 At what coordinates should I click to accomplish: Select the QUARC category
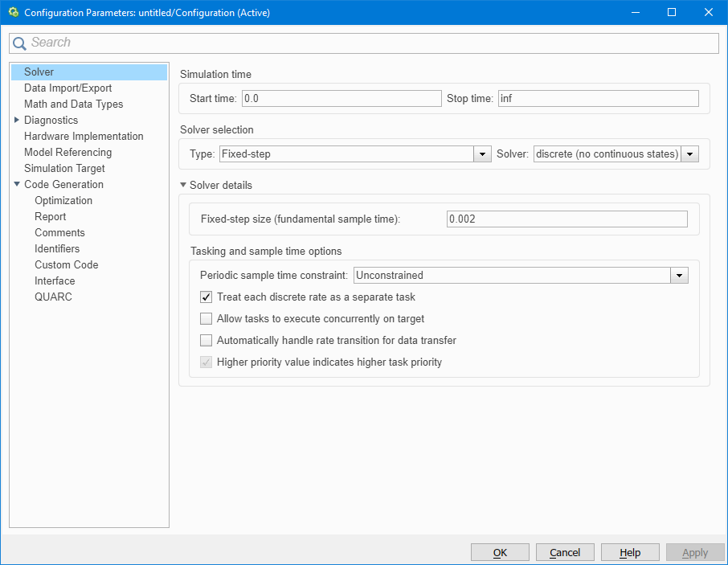click(x=53, y=297)
